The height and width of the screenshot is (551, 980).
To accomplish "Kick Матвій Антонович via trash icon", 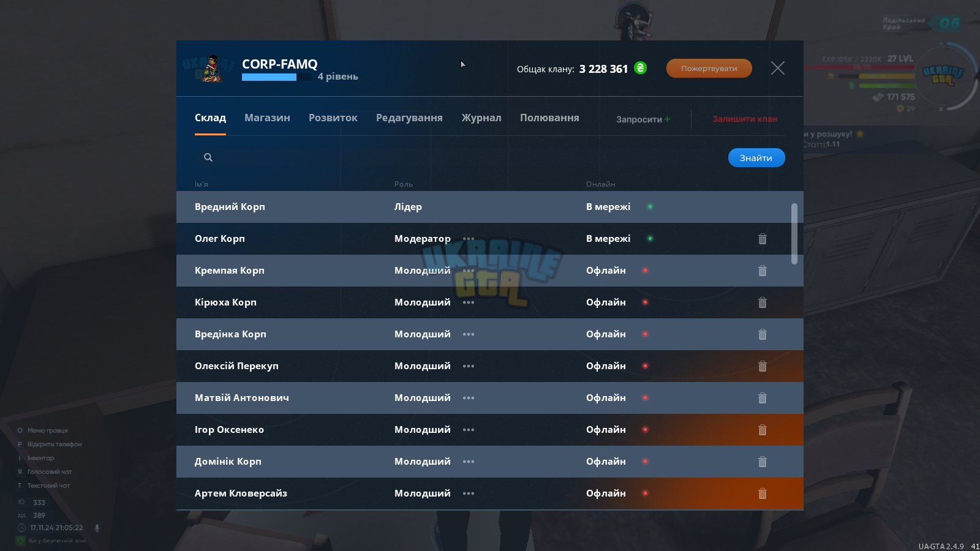I will (x=763, y=398).
